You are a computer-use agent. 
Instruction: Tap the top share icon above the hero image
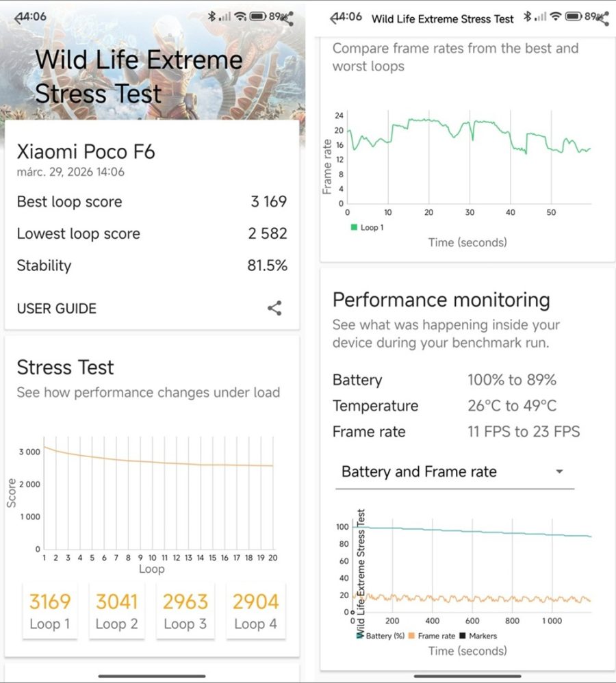coord(288,18)
